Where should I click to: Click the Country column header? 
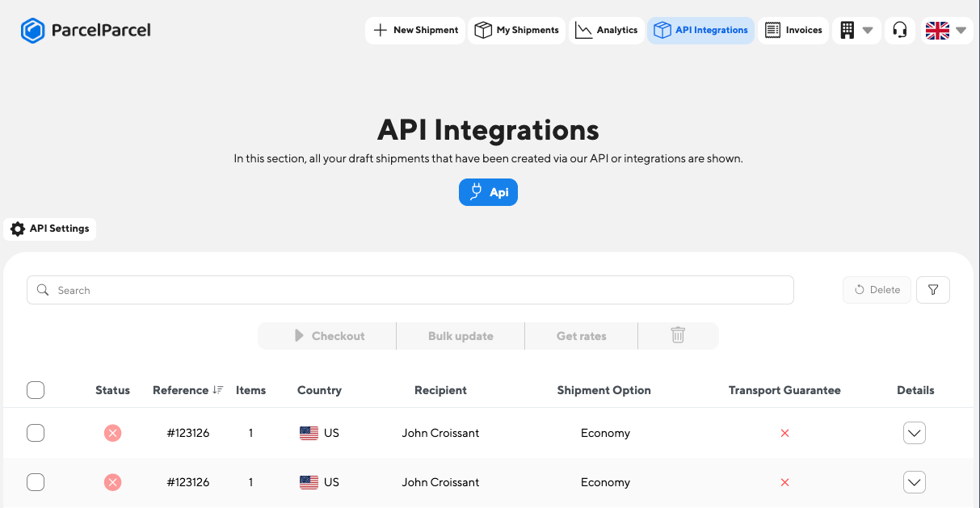319,390
